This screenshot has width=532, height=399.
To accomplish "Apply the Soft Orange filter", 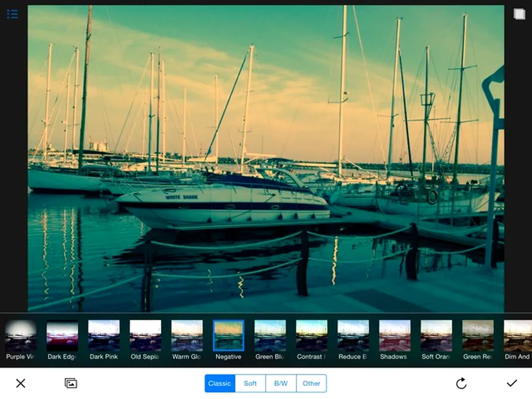I will 436,336.
